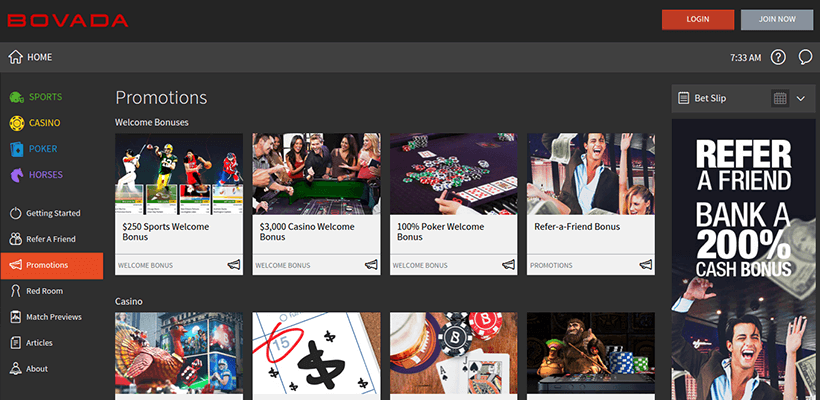
Task: Select Casino in the sidebar
Action: coord(44,123)
